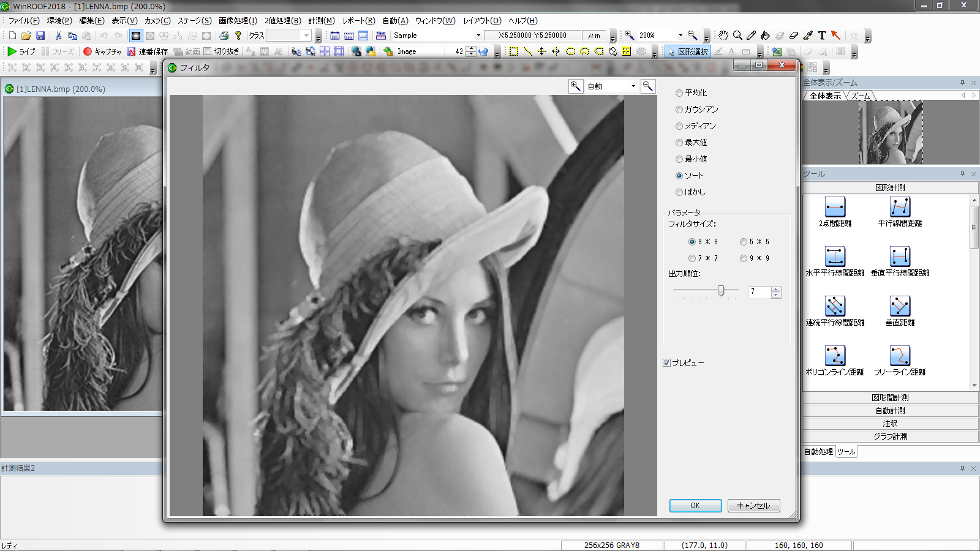
Task: Click the キャンセル cancel button
Action: coord(753,506)
